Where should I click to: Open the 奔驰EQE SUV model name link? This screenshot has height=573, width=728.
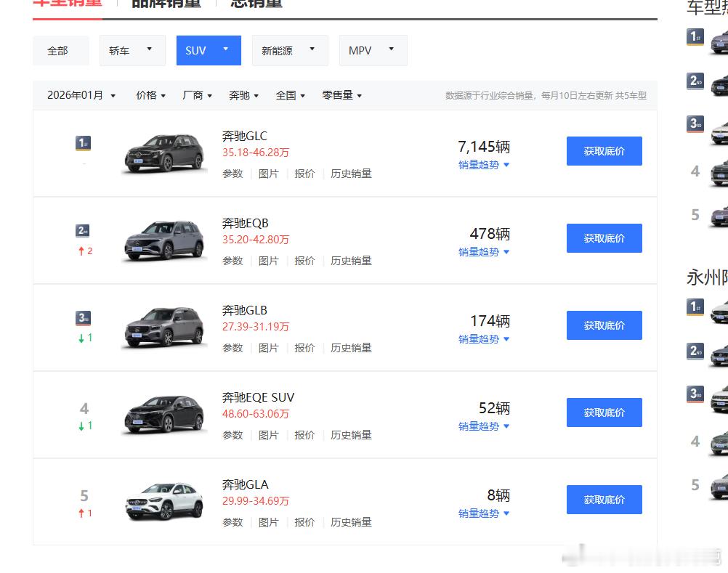coord(258,398)
